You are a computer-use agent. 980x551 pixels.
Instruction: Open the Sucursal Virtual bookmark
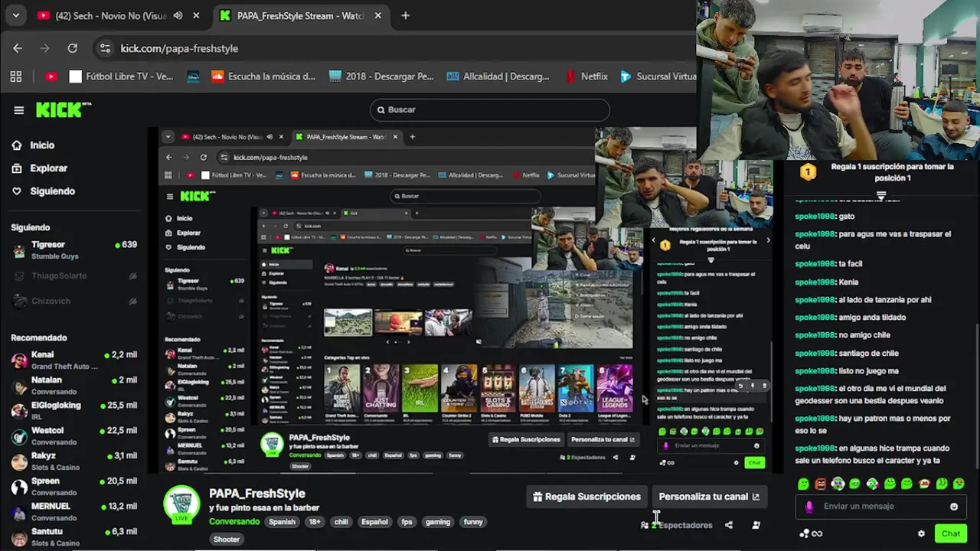pos(658,77)
